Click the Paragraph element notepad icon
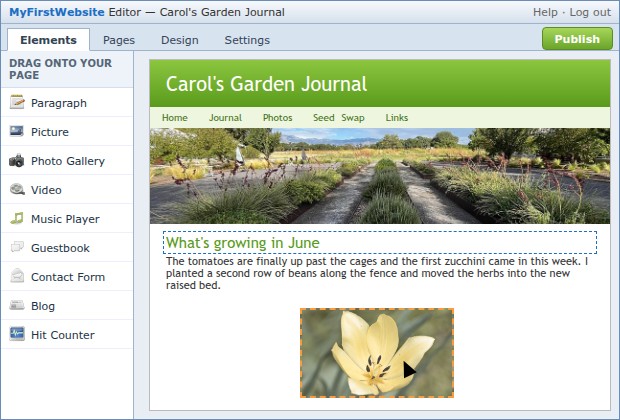This screenshot has height=420, width=620. pyautogui.click(x=17, y=102)
